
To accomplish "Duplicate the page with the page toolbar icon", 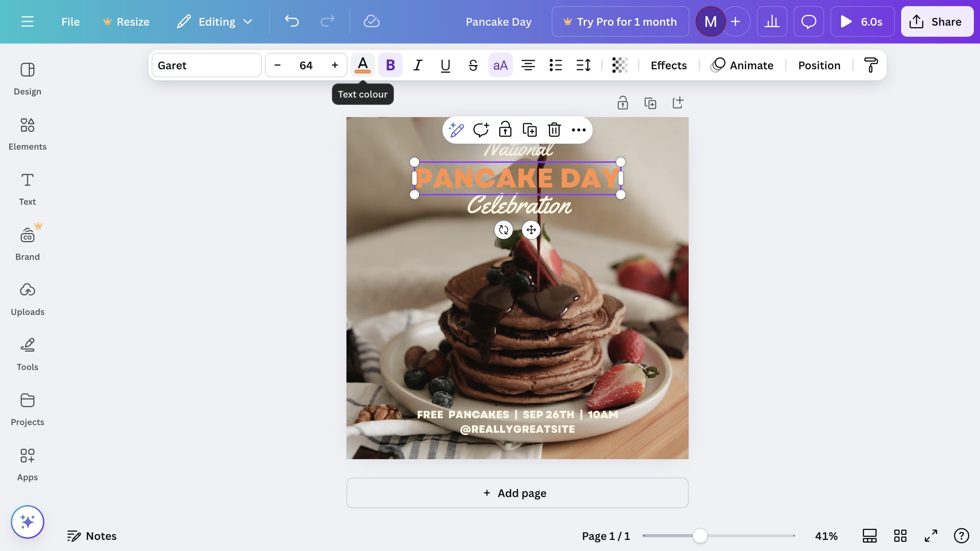I will [650, 103].
